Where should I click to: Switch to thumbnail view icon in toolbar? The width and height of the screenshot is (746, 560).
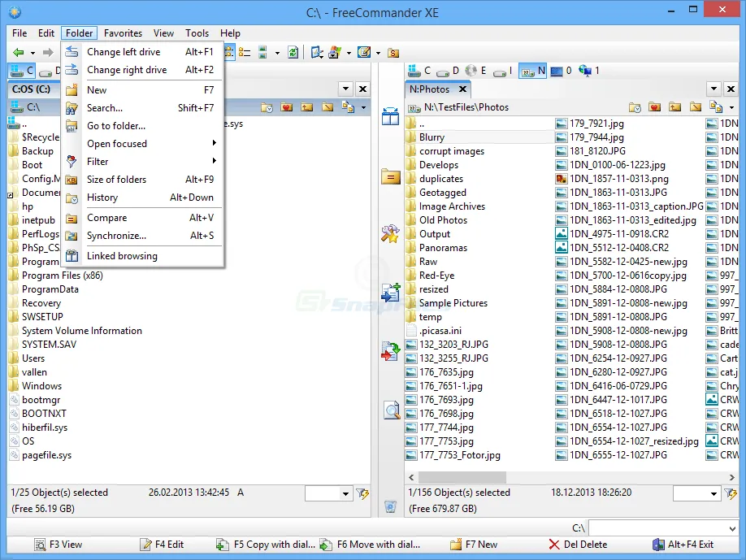tap(262, 52)
